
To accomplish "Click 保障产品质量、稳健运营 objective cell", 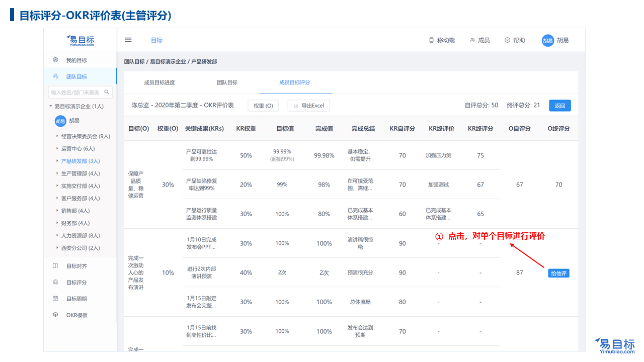I will coord(136,185).
